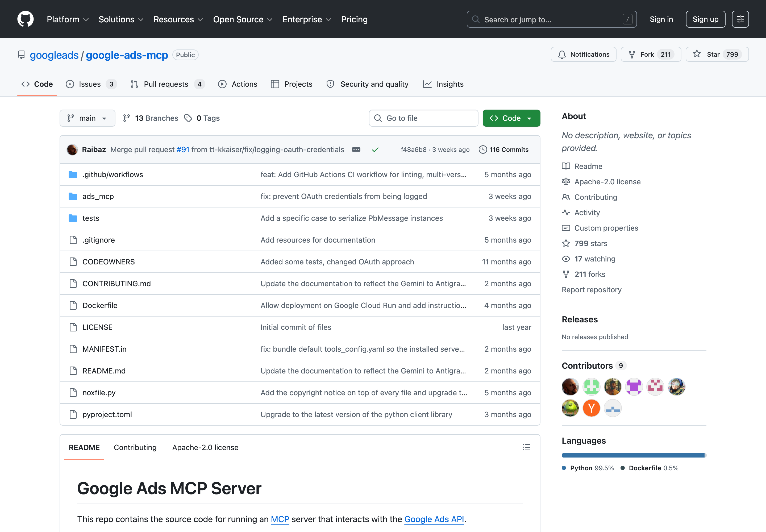Focus the Go to file field
Screen dimensions: 766x532
coord(423,118)
